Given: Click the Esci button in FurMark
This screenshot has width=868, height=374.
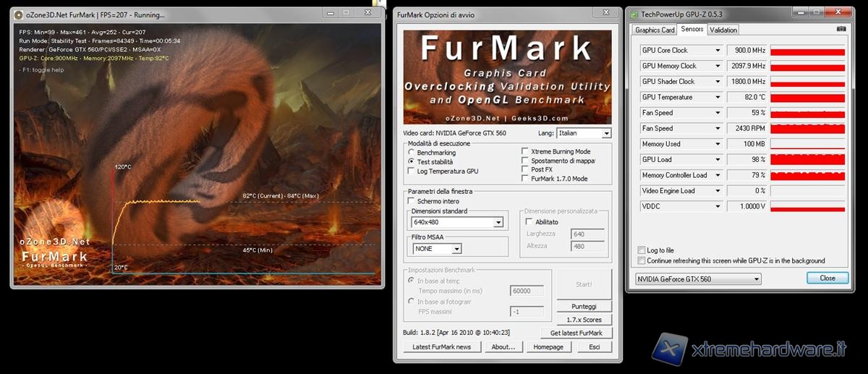Looking at the screenshot, I should [x=594, y=347].
